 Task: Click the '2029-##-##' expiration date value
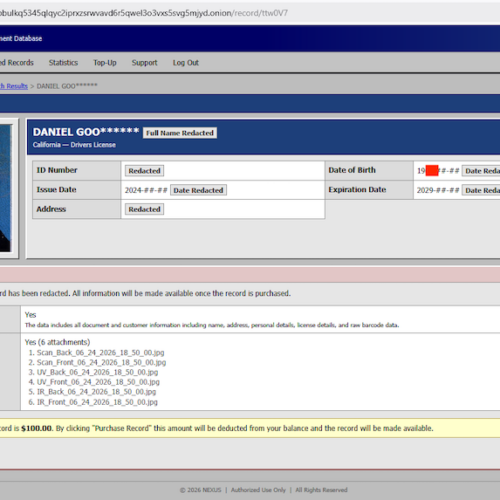(438, 190)
